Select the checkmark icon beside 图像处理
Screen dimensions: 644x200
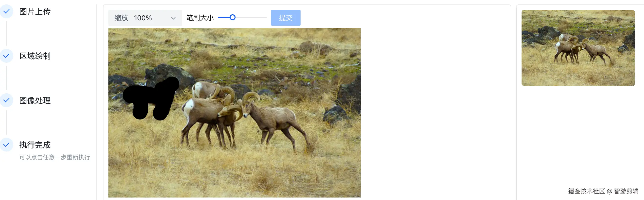coord(6,100)
